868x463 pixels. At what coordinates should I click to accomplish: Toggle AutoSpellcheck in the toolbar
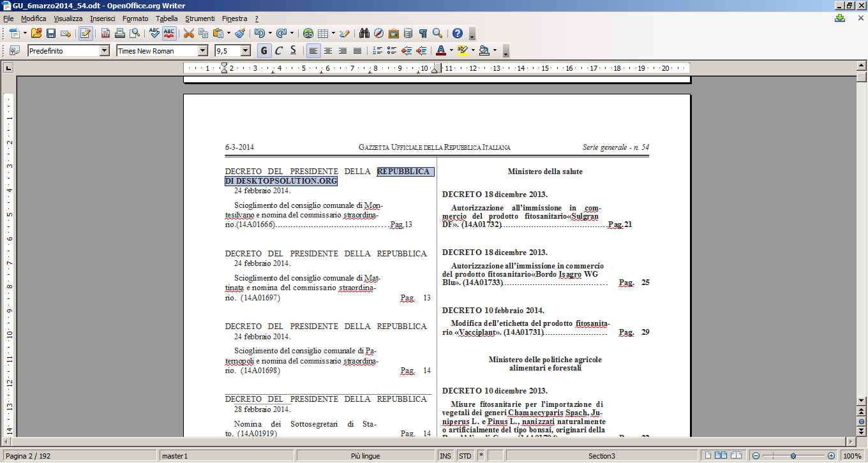(169, 33)
